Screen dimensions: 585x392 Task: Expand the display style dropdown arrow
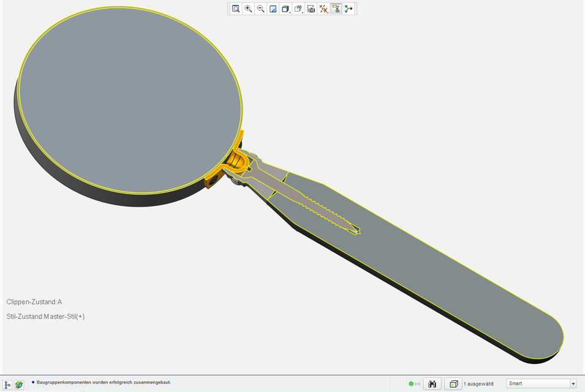pos(289,12)
